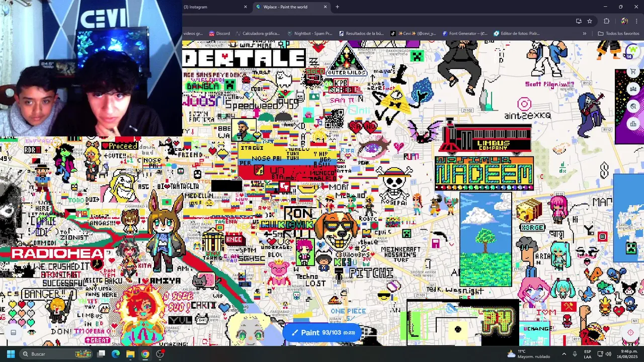Open the network tray icon

[x=600, y=354]
